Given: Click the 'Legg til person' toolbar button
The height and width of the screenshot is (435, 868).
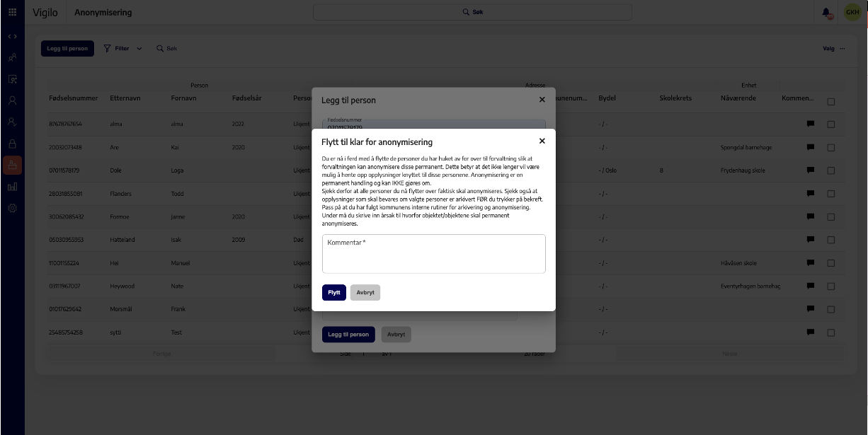Looking at the screenshot, I should click(67, 49).
